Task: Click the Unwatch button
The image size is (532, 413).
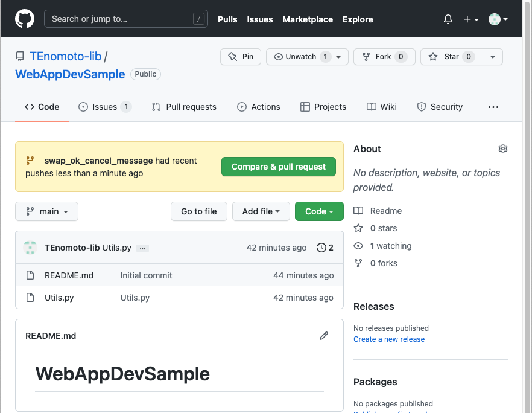Action: tap(300, 57)
